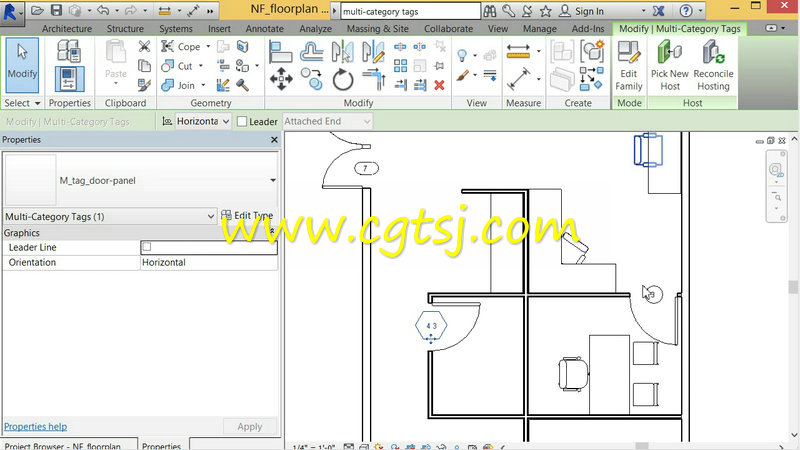The height and width of the screenshot is (450, 800).
Task: Switch to Project Browser tab at bottom
Action: (69, 445)
